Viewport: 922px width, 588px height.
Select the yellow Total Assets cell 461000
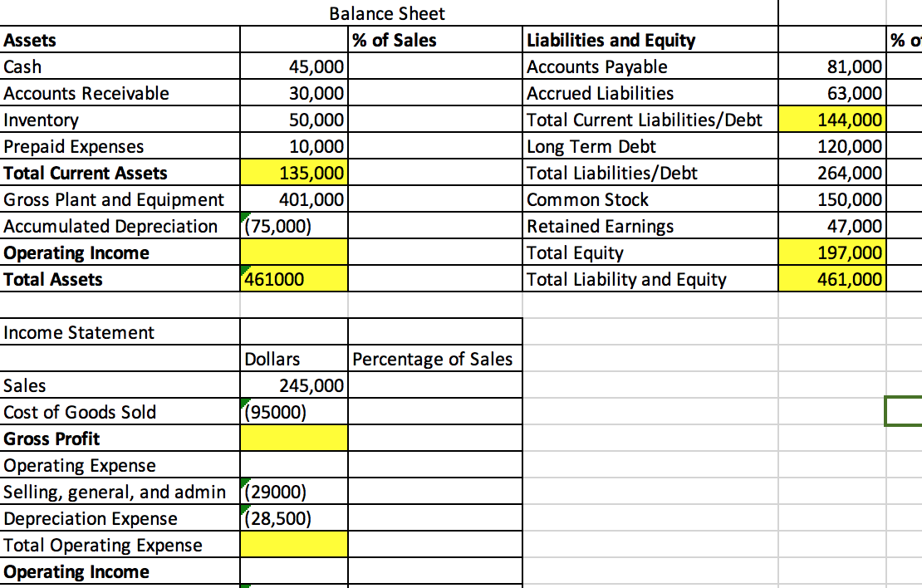click(x=295, y=279)
